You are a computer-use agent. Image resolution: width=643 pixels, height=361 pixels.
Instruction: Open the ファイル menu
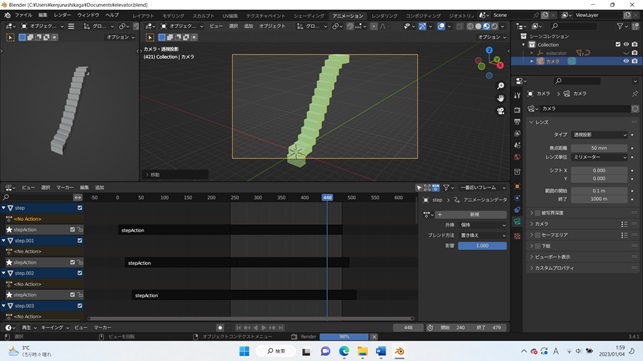(23, 15)
